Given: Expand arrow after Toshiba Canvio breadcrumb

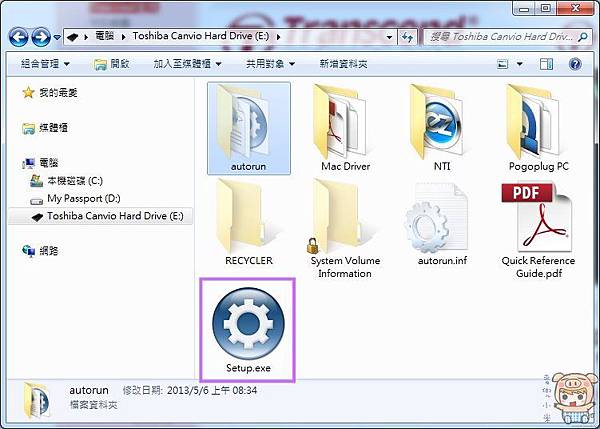Looking at the screenshot, I should point(278,37).
